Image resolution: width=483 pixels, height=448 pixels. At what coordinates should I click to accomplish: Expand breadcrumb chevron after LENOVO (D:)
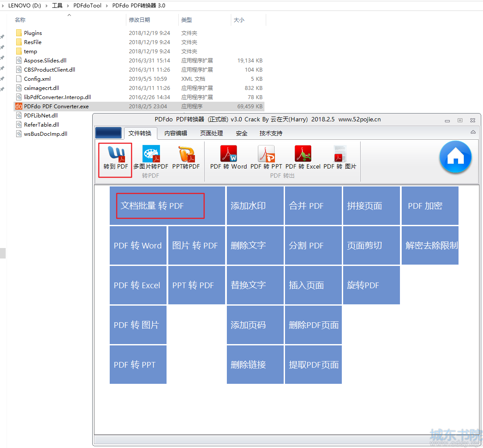tap(46, 6)
